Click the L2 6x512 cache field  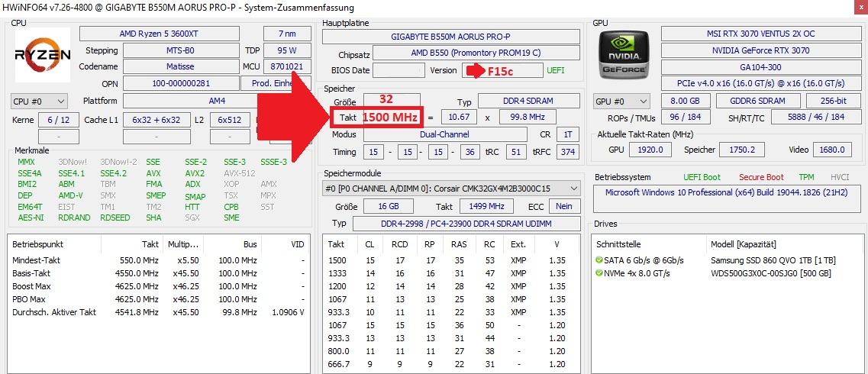[231, 120]
